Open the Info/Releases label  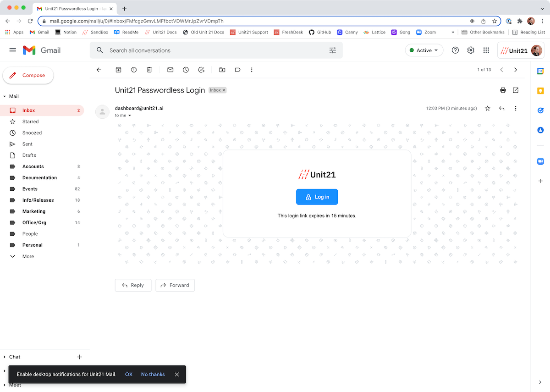point(42,200)
